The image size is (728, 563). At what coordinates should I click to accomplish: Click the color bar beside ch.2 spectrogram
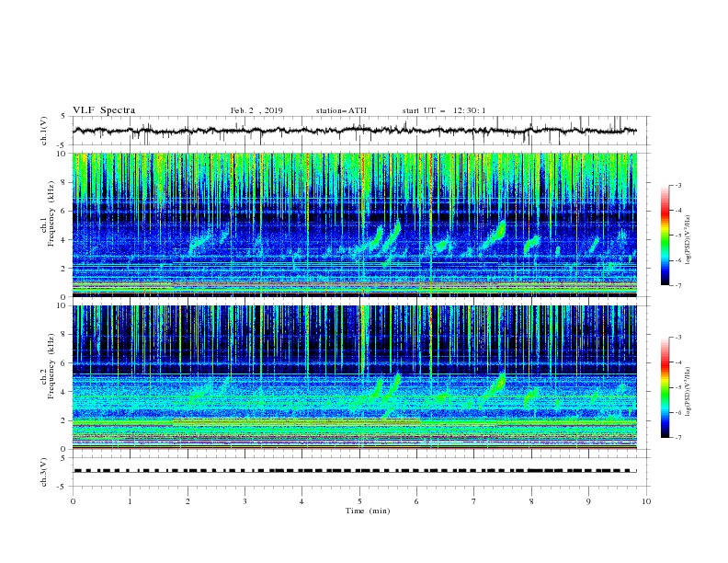click(665, 387)
